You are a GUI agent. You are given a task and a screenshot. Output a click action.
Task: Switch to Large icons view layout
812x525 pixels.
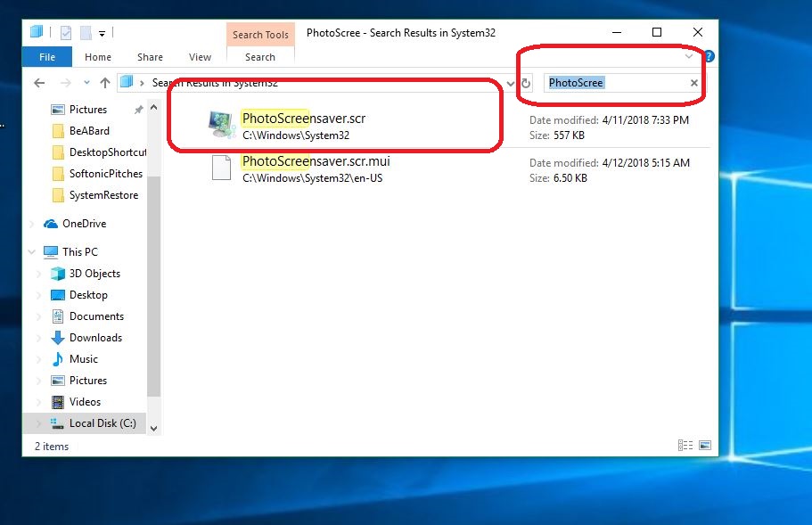point(704,446)
